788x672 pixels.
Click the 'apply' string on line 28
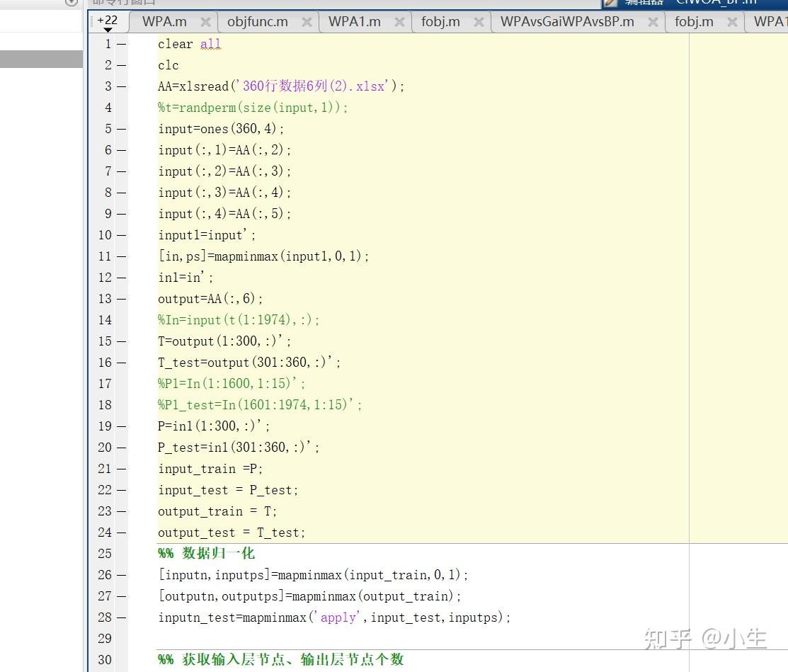click(338, 617)
